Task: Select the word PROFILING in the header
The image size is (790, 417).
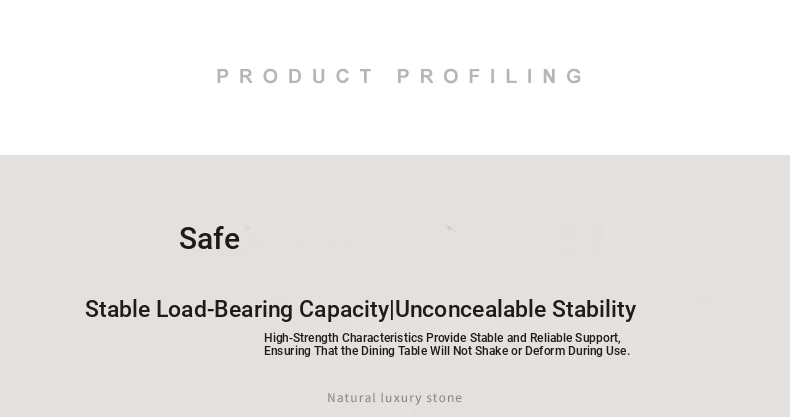Action: point(490,77)
